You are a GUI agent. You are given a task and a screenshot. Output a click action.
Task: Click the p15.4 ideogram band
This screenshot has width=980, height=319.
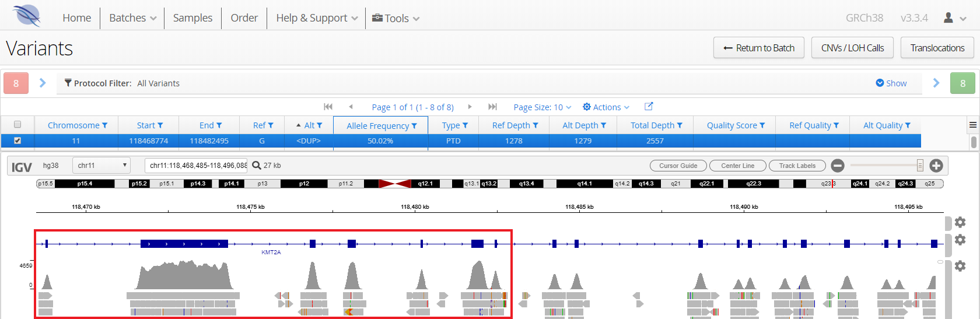85,184
